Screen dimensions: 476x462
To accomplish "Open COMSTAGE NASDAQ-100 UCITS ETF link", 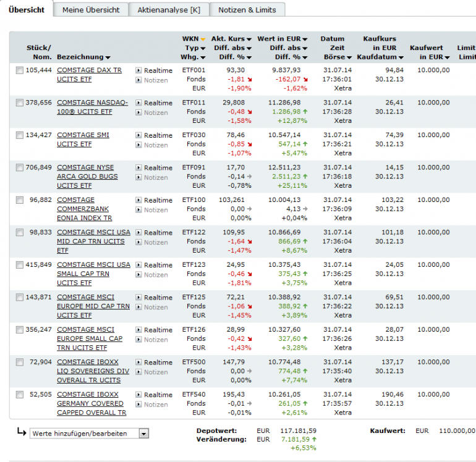I will point(92,107).
